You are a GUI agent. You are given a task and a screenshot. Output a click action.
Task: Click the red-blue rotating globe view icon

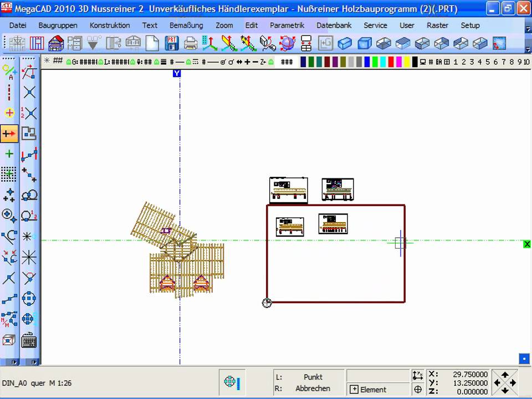tap(288, 43)
